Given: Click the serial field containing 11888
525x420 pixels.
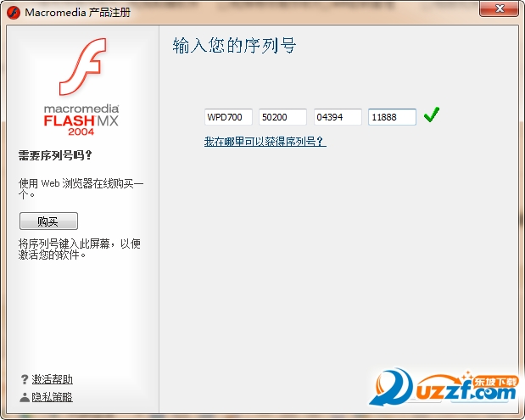Looking at the screenshot, I should 392,117.
